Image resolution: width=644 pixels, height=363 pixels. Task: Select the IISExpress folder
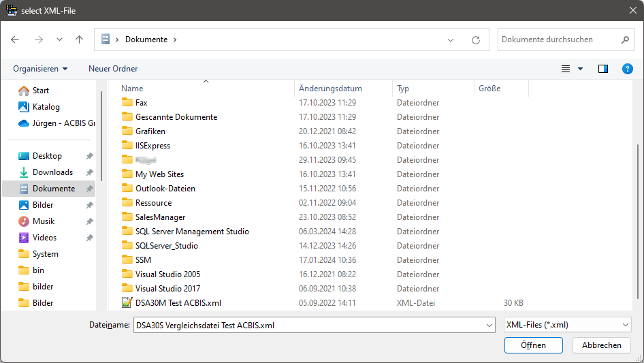point(152,146)
